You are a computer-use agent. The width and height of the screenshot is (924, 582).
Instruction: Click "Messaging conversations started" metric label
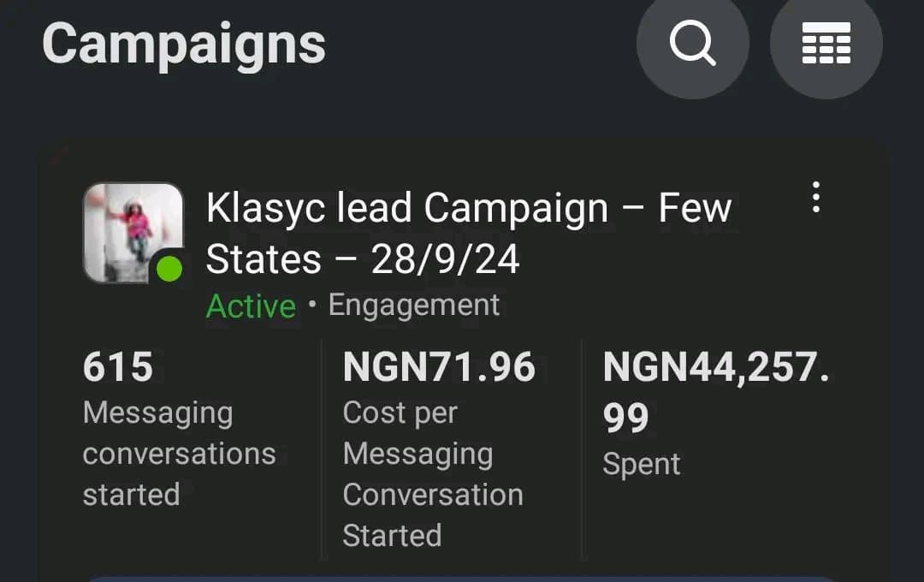[x=179, y=454]
